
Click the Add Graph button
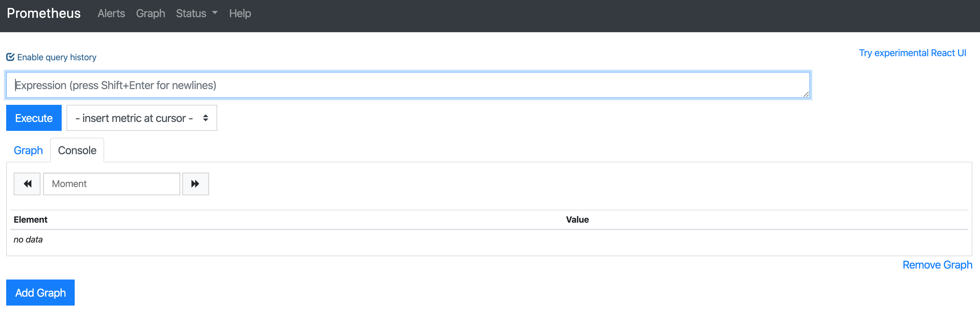coord(40,293)
